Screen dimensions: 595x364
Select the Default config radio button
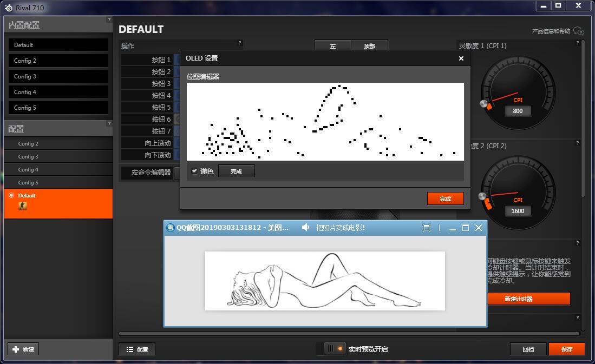point(11,195)
